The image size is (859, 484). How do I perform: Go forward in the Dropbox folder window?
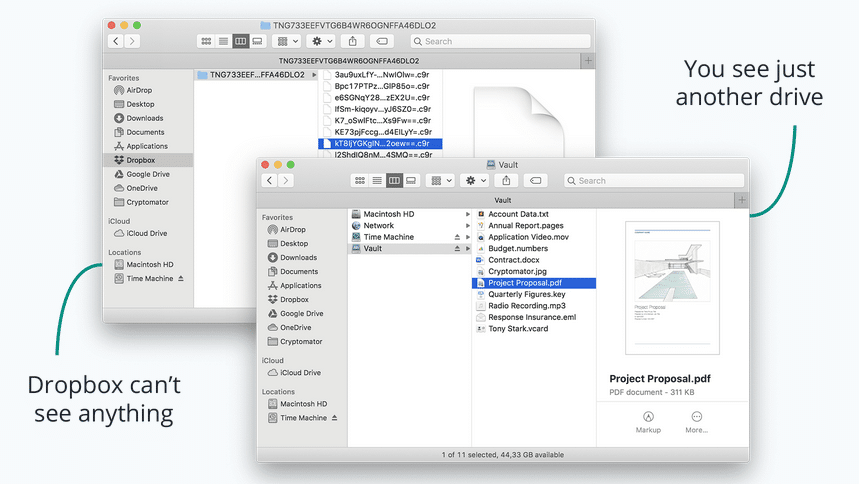coord(132,41)
